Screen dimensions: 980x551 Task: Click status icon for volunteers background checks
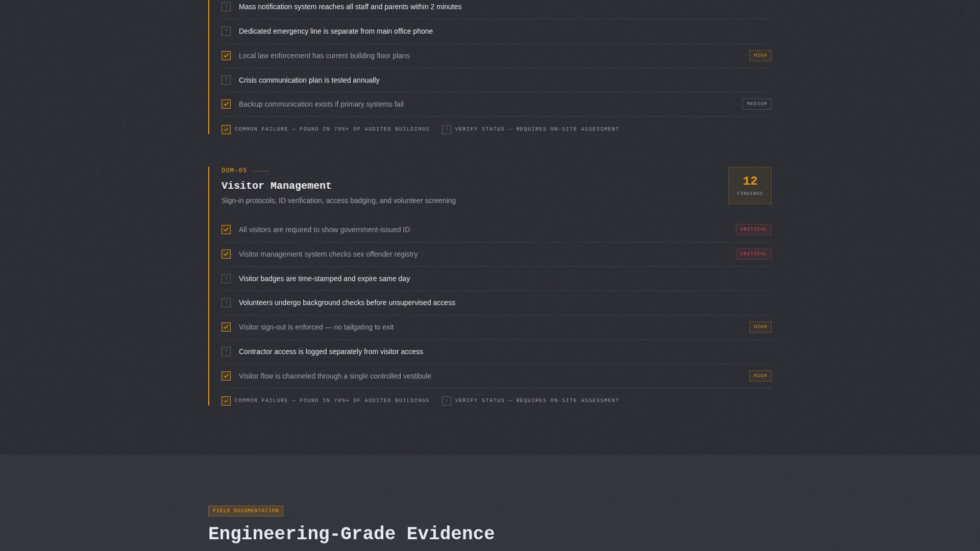[226, 303]
